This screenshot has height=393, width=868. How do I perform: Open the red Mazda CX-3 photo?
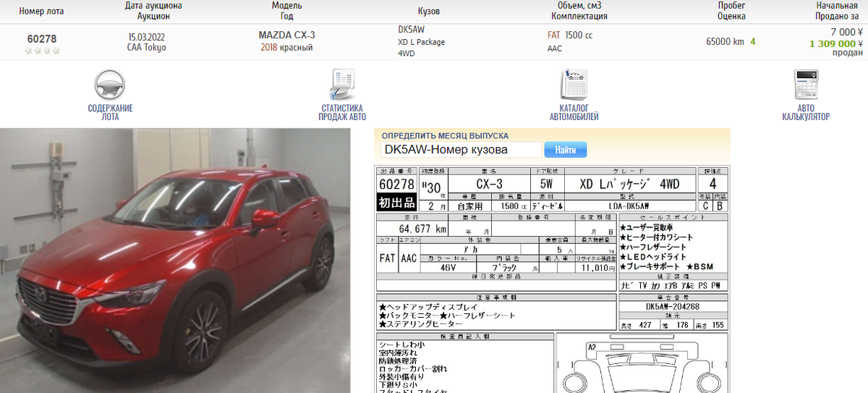point(175,261)
